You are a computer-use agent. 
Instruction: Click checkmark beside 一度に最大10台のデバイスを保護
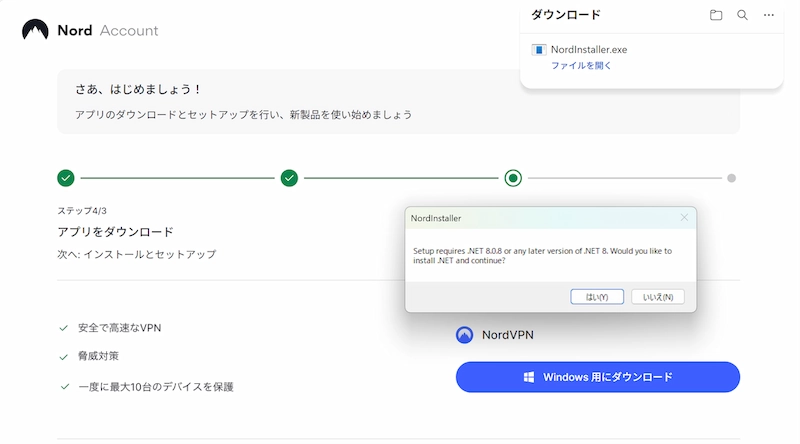click(x=64, y=387)
